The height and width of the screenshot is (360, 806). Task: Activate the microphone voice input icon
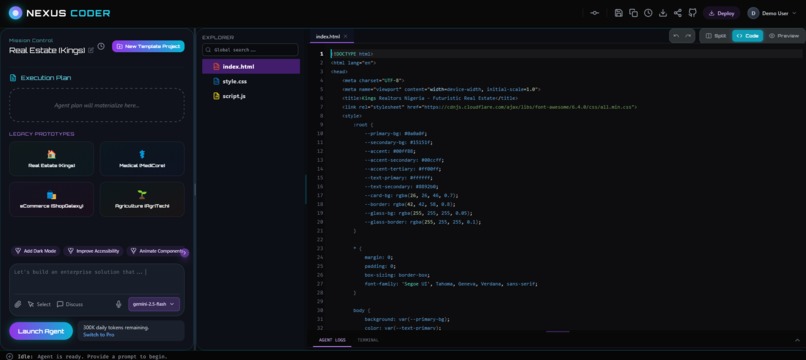(x=119, y=304)
